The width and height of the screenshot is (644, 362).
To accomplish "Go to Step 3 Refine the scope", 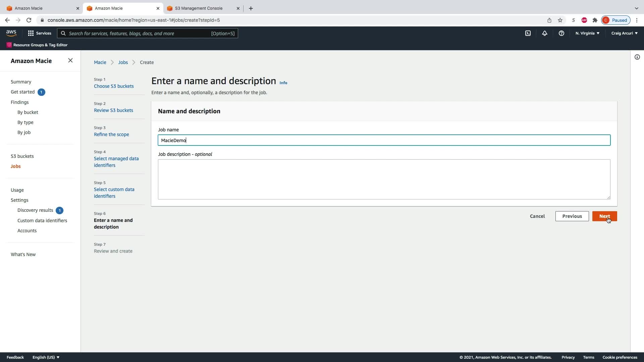I will point(111,134).
